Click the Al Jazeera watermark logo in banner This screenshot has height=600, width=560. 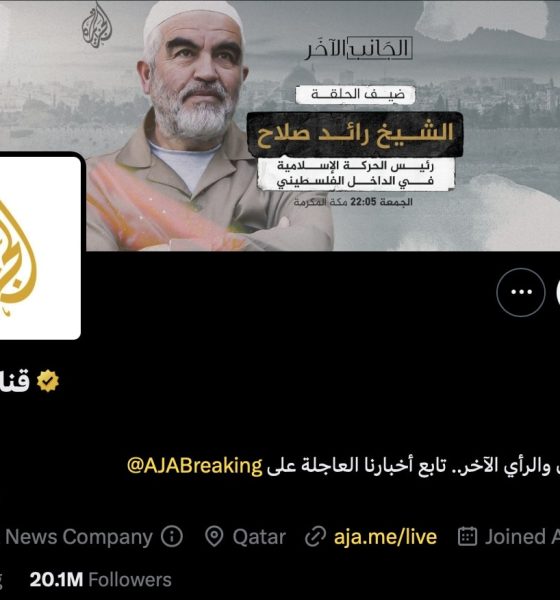click(x=96, y=25)
